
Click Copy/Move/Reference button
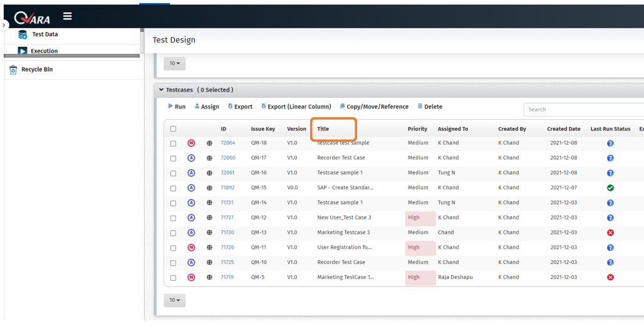(374, 107)
